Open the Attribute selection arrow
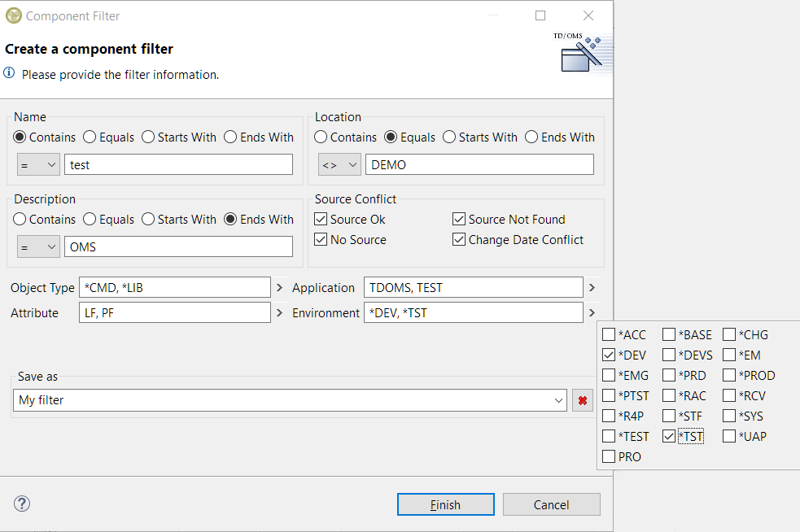 tap(280, 313)
